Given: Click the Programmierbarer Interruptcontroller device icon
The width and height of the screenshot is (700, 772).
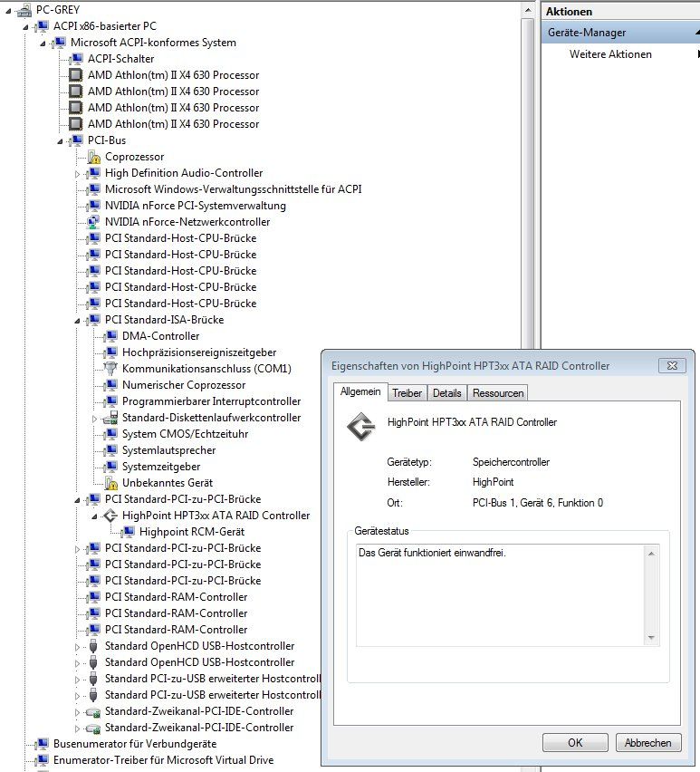Looking at the screenshot, I should (110, 401).
